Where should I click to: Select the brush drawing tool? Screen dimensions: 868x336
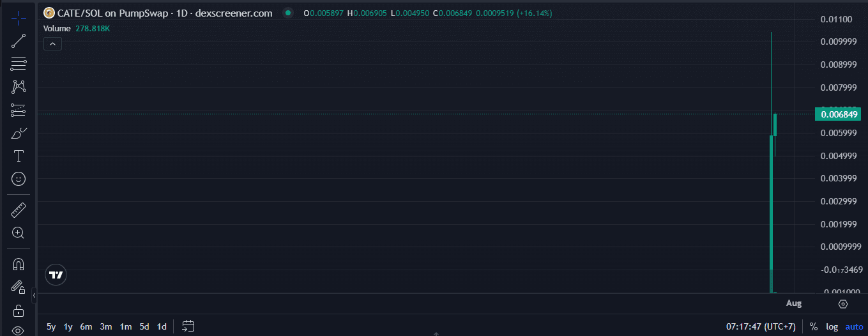point(19,133)
